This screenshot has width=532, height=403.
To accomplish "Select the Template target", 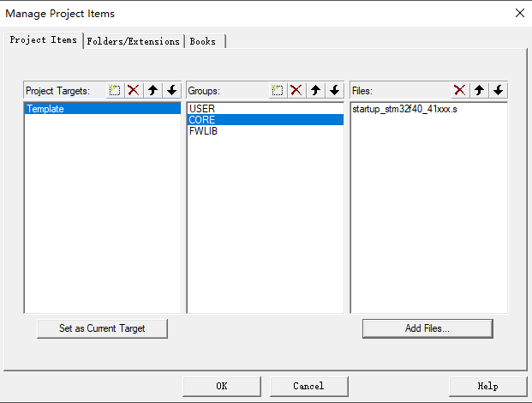I will tap(103, 109).
